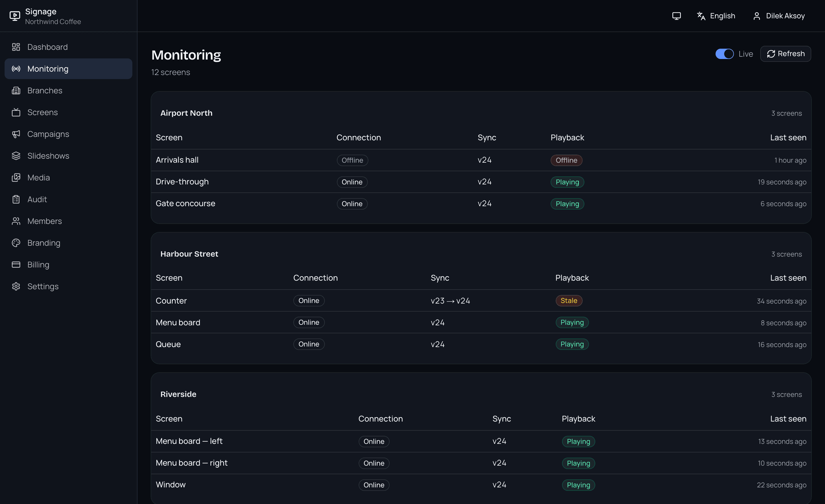Click the Branding palette icon

click(16, 243)
